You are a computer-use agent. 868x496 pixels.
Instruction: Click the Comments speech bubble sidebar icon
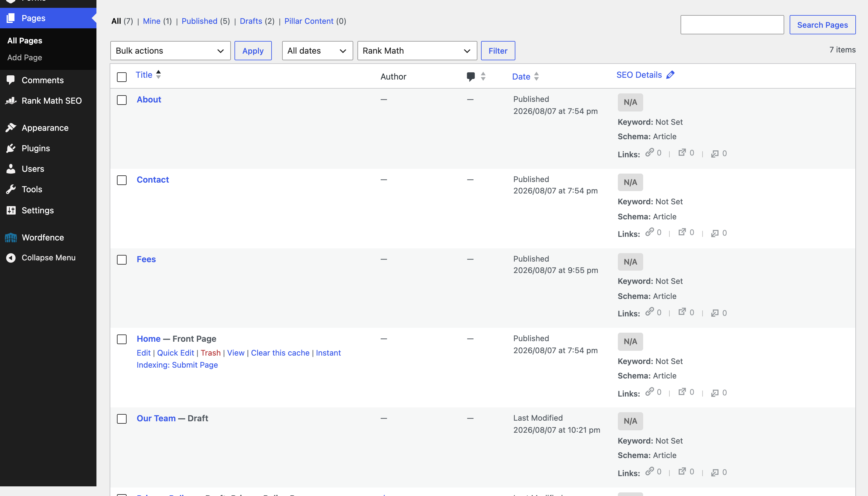[11, 80]
